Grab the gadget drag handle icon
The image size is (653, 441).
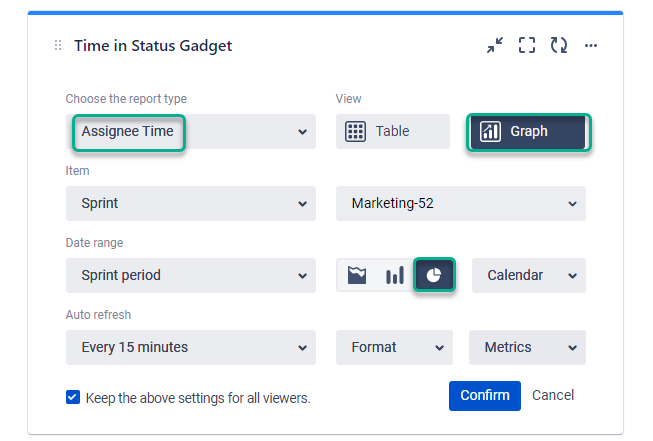click(58, 45)
